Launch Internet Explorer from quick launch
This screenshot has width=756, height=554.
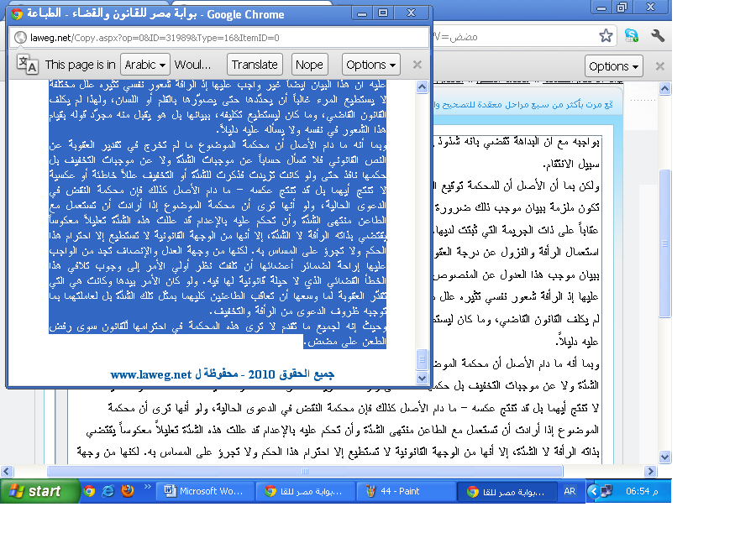coord(108,491)
